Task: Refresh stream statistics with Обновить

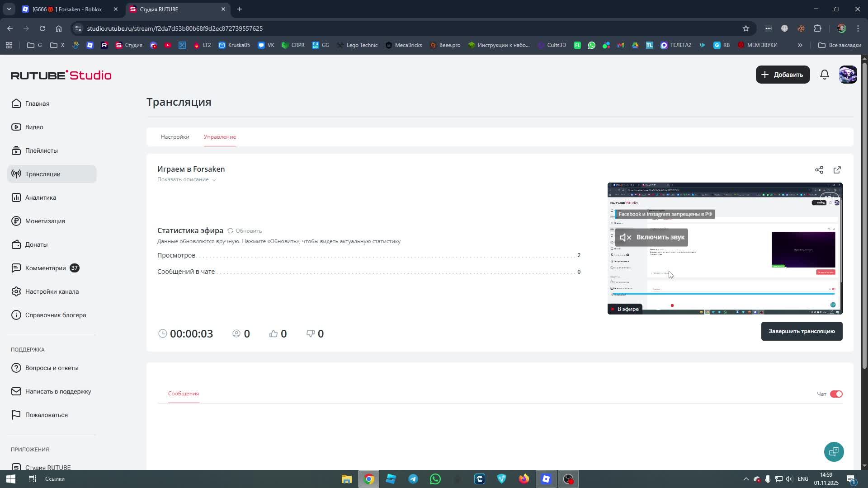Action: pos(245,231)
